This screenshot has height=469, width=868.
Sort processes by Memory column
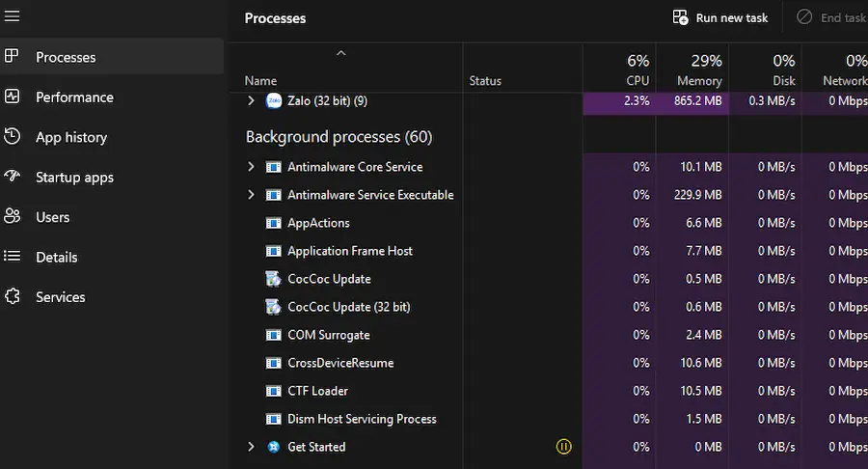pos(692,69)
